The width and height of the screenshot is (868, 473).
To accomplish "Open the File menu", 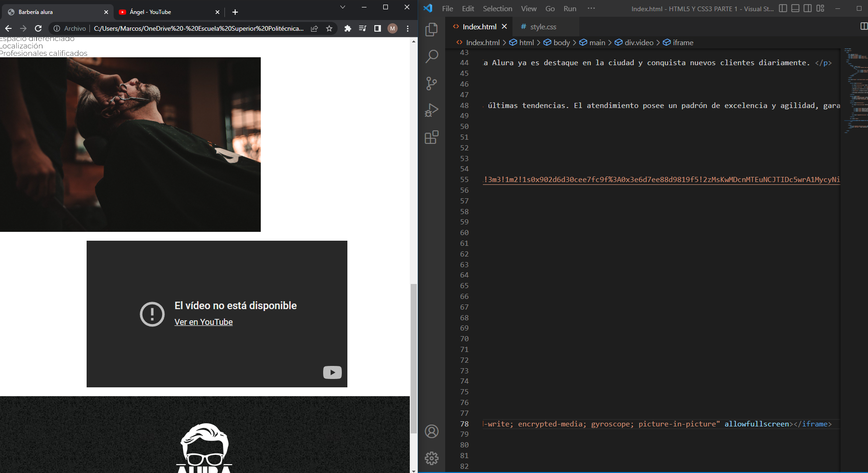I will tap(448, 8).
